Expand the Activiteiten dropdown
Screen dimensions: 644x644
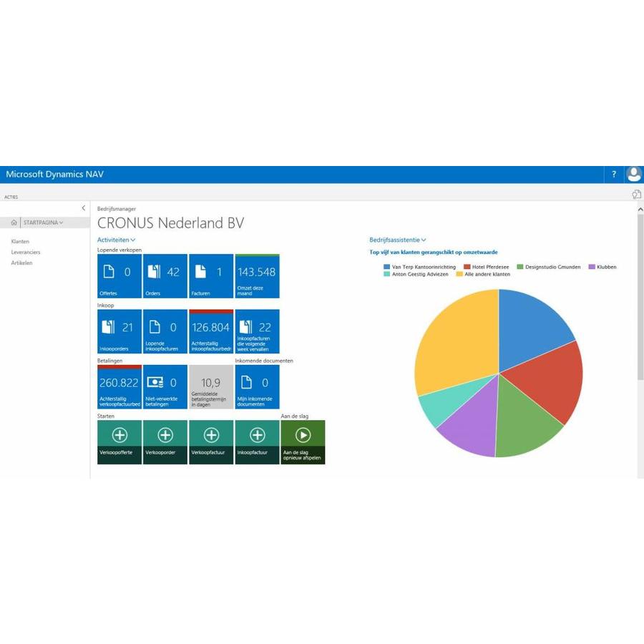click(116, 240)
